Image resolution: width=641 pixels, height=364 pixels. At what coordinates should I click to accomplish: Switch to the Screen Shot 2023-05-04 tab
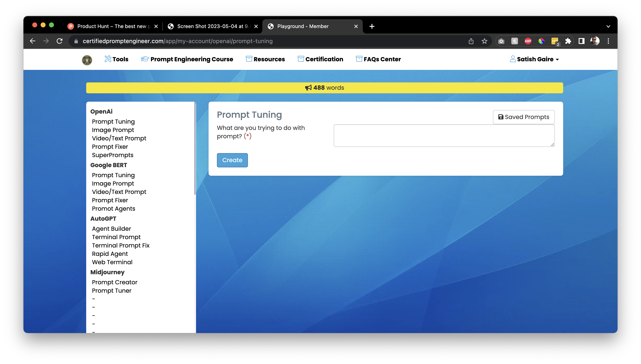(213, 26)
